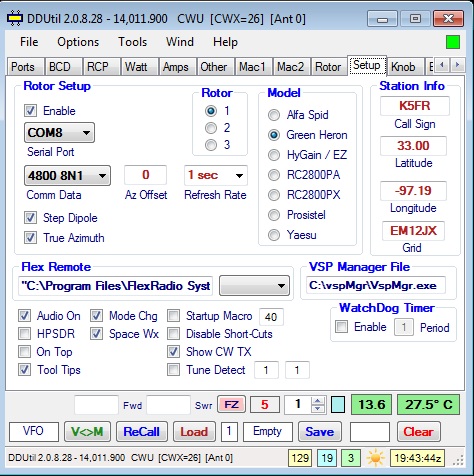Enable the WatchDog Timer checkbox
The image size is (474, 476).
click(341, 326)
